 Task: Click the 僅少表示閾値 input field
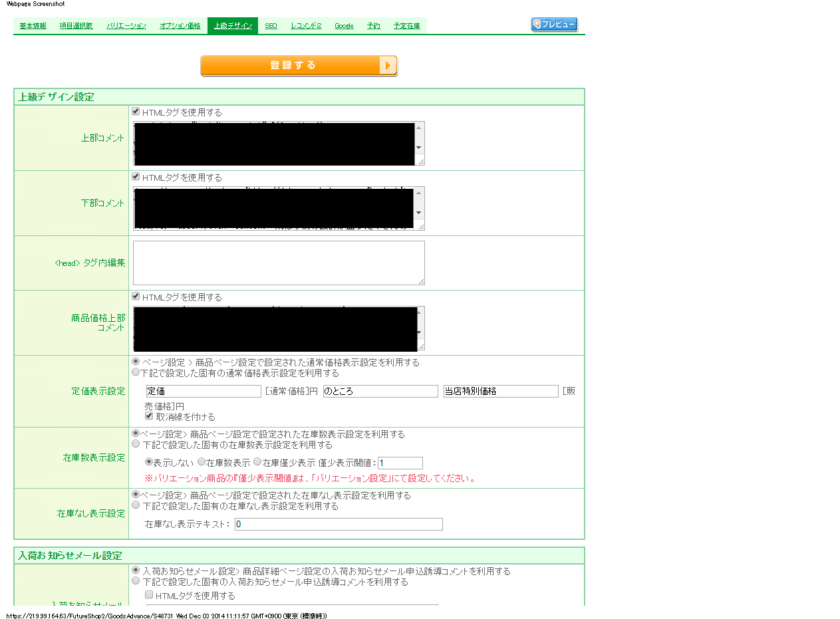point(400,463)
